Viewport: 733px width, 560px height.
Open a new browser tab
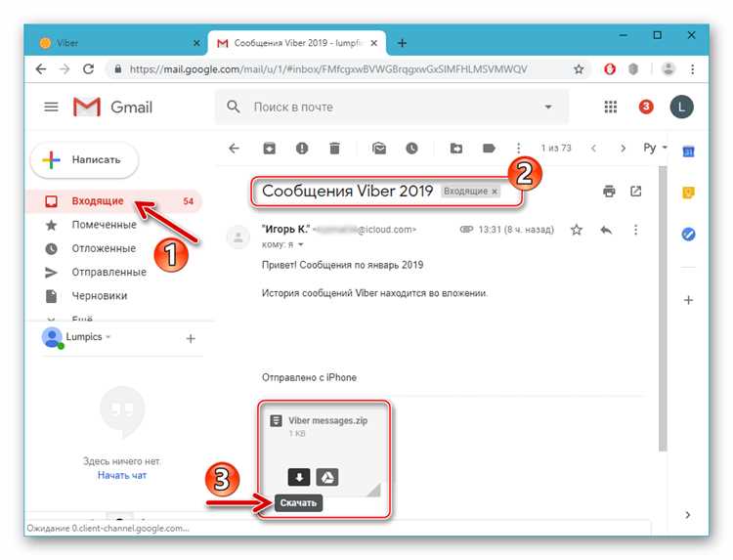click(402, 43)
